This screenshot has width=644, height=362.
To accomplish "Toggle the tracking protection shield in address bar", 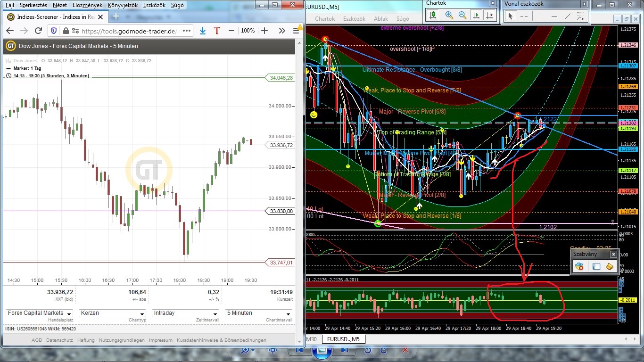I will pos(53,30).
